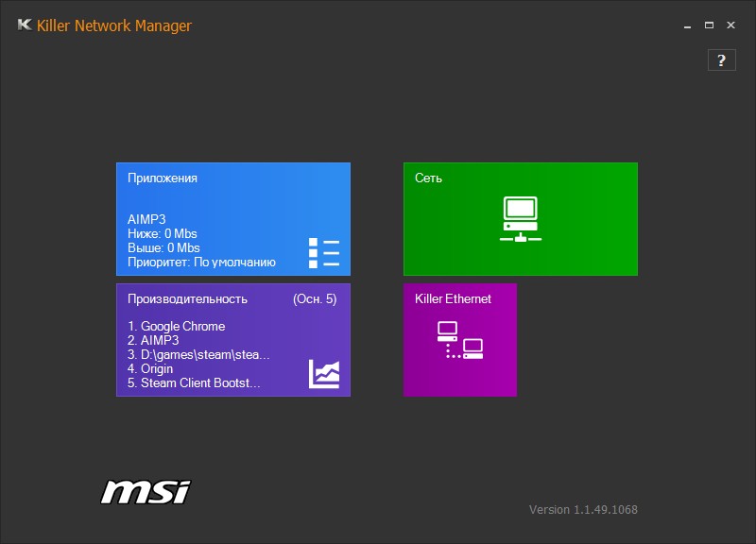756x544 pixels.
Task: Click the Killer K logo icon
Action: (x=25, y=25)
